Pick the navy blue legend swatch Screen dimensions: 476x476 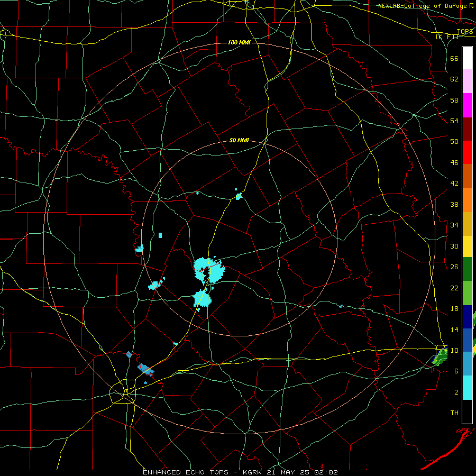(467, 317)
